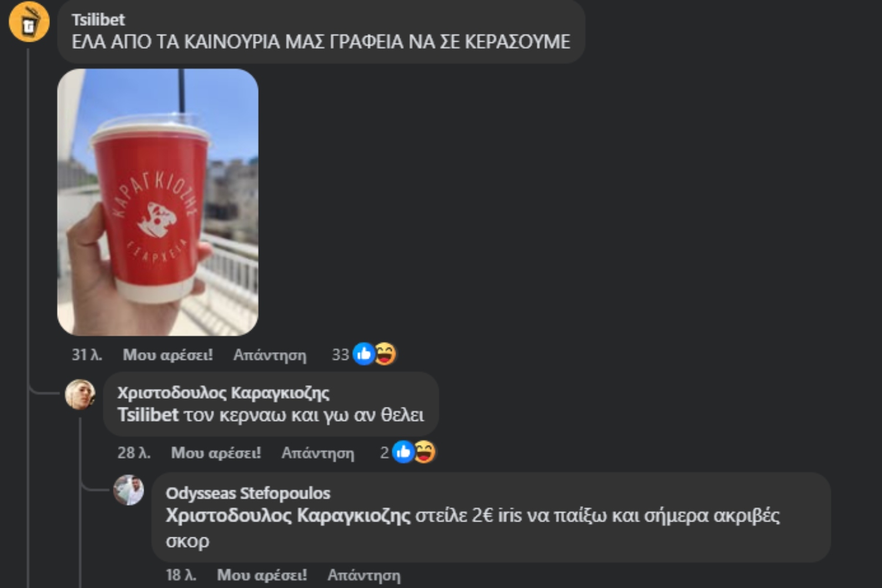Viewport: 882px width, 588px height.
Task: Open Tsilibet author name link
Action: (98, 20)
